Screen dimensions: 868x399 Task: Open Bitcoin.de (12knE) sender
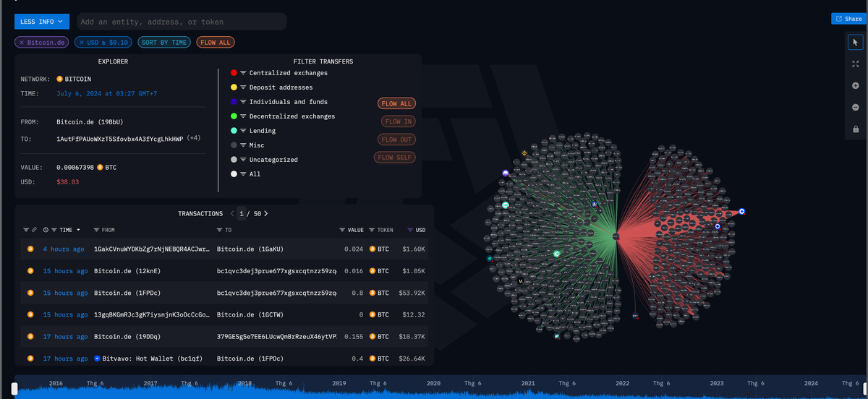tap(126, 271)
